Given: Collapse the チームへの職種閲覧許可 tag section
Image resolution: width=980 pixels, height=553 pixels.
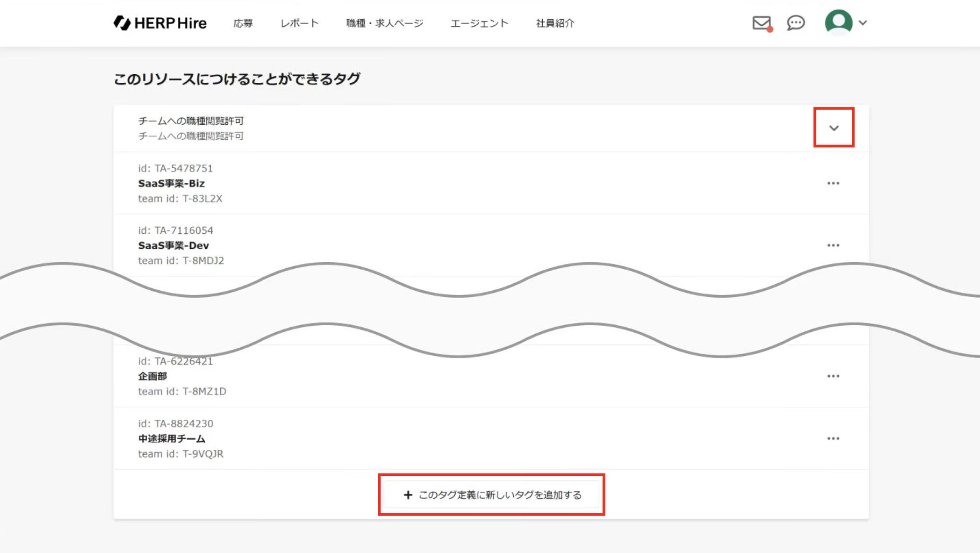Looking at the screenshot, I should [x=834, y=128].
